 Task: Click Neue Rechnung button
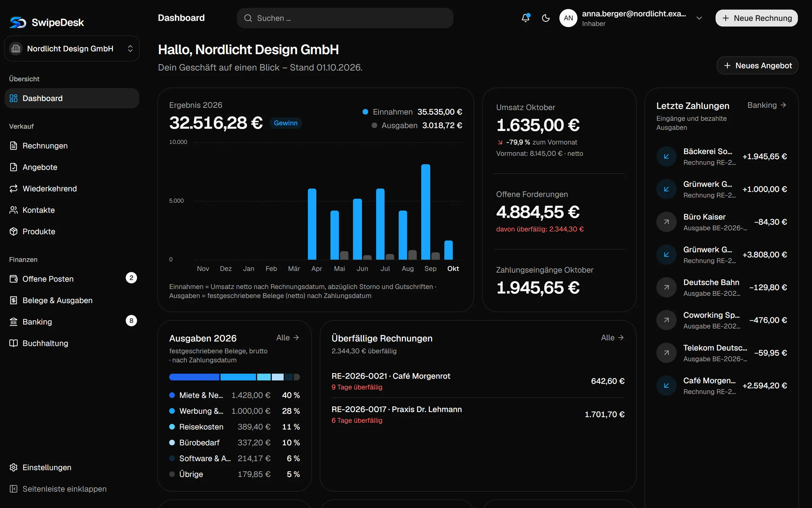click(x=757, y=18)
